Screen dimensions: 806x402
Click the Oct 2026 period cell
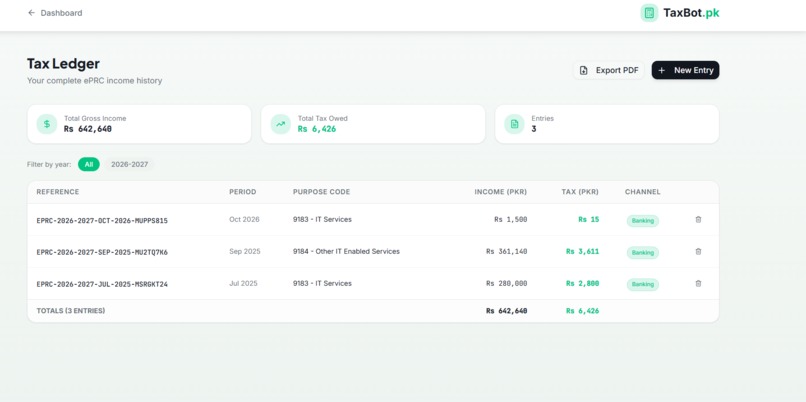click(244, 220)
